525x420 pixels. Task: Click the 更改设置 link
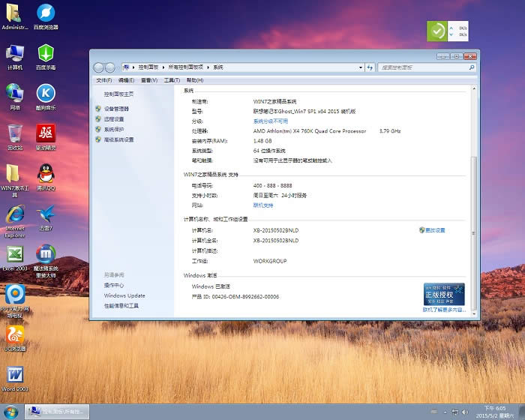[x=435, y=230]
